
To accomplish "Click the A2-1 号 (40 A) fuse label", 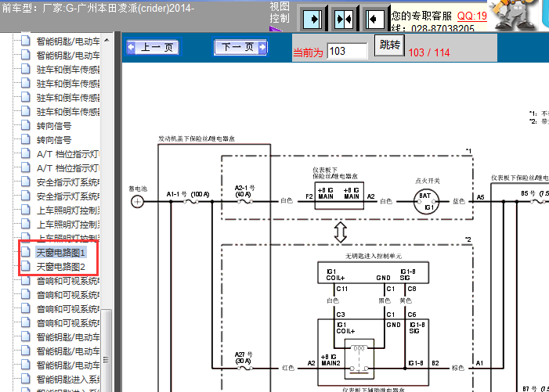I will click(244, 191).
